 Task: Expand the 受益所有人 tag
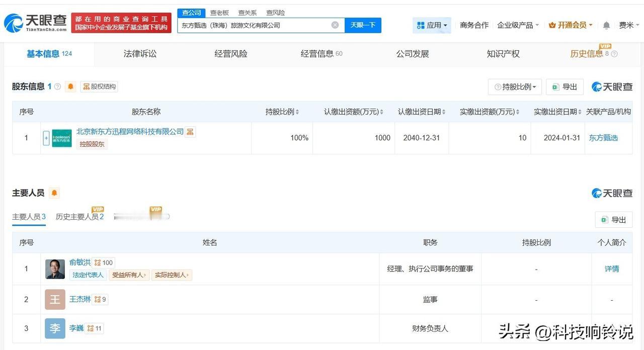tap(129, 275)
